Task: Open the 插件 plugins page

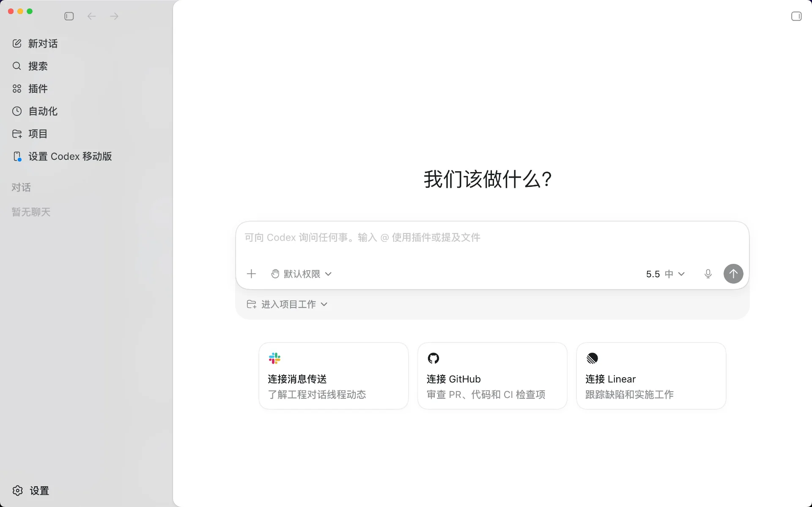Action: (86, 89)
